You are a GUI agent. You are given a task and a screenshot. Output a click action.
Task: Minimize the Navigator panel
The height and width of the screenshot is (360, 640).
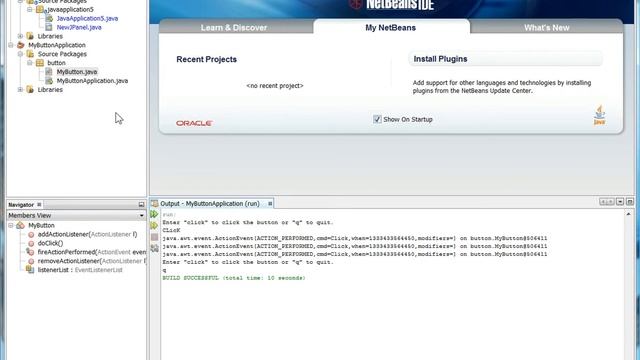(141, 204)
